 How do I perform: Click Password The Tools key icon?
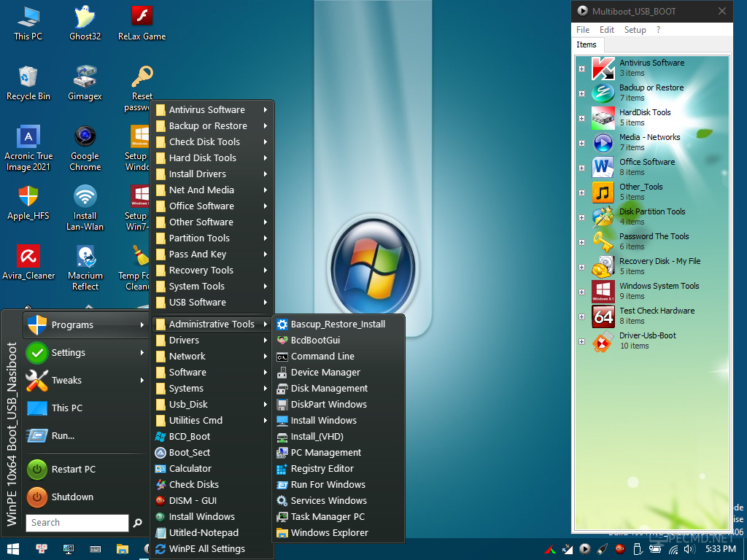click(603, 242)
